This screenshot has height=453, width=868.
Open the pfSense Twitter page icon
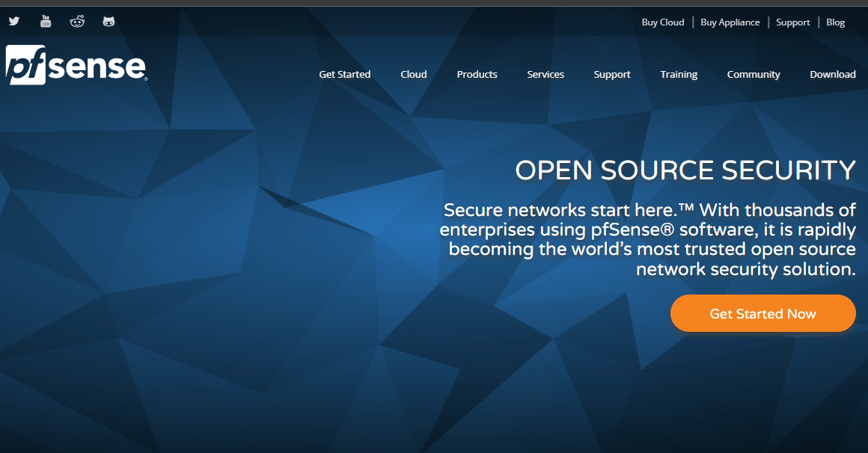(x=14, y=22)
